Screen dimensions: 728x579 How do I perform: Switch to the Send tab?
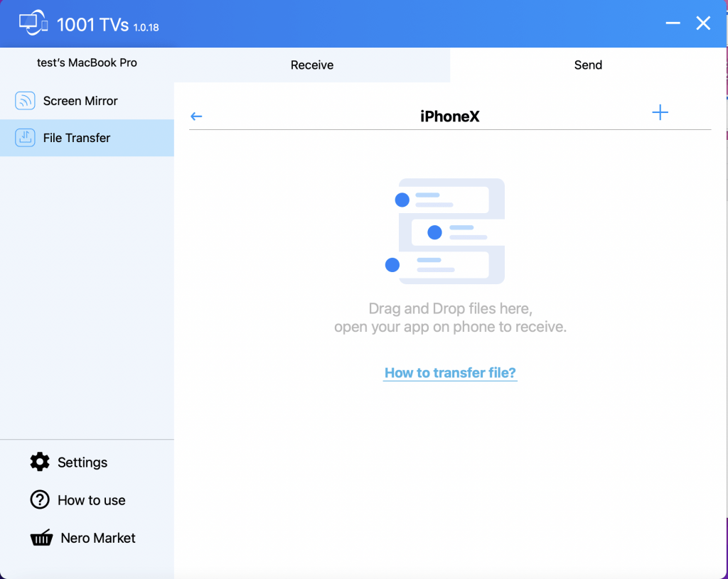click(x=588, y=65)
